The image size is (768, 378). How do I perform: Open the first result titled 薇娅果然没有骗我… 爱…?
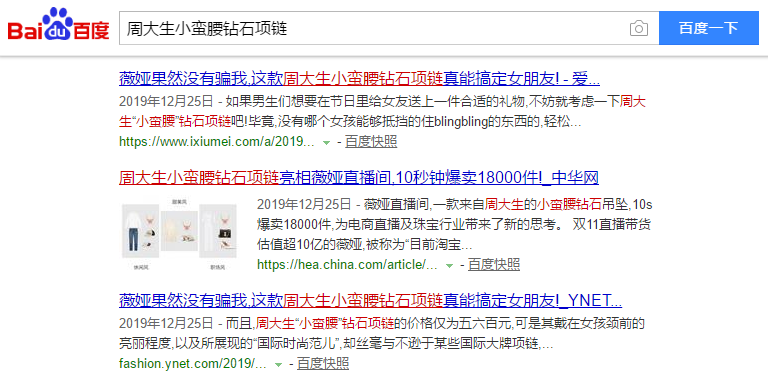click(x=359, y=78)
